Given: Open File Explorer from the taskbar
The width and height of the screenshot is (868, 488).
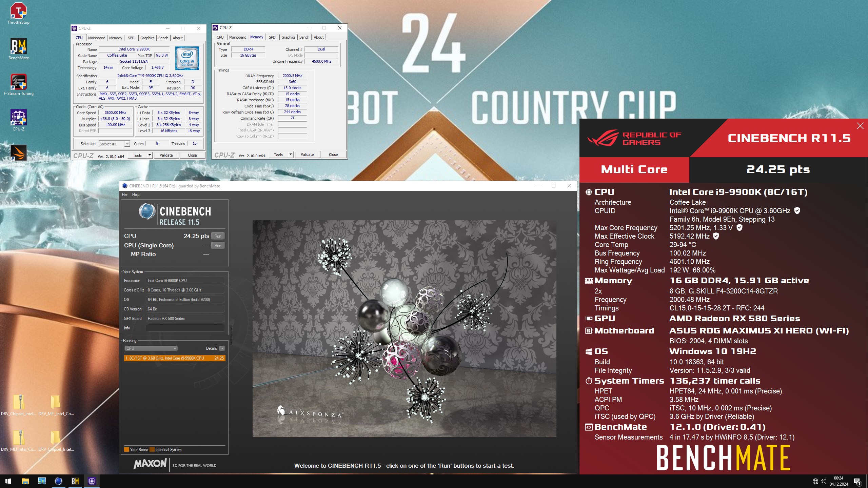Looking at the screenshot, I should [25, 481].
